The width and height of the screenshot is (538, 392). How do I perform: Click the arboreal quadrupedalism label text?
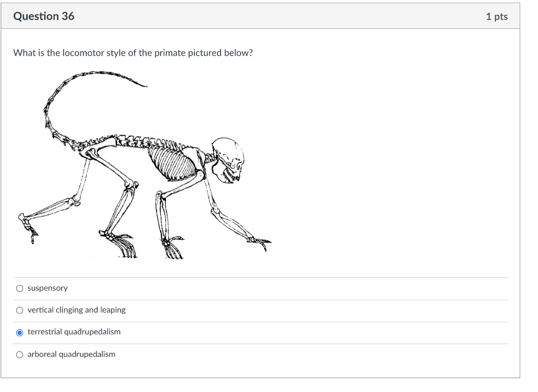(70, 354)
